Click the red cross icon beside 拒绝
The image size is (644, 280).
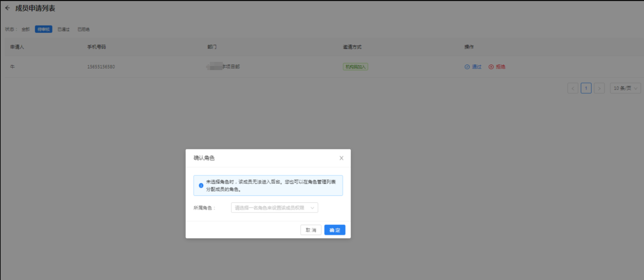coord(491,67)
